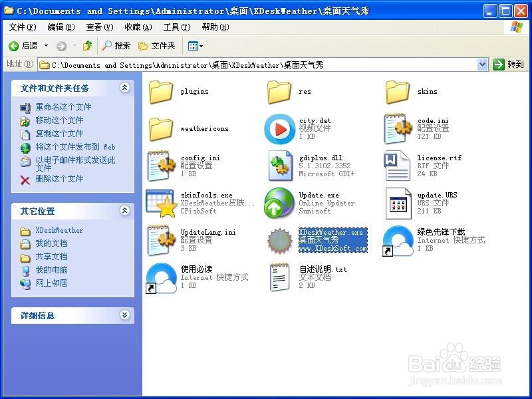This screenshot has width=532, height=399.
Task: Select the config.ini file icon
Action: (x=161, y=166)
